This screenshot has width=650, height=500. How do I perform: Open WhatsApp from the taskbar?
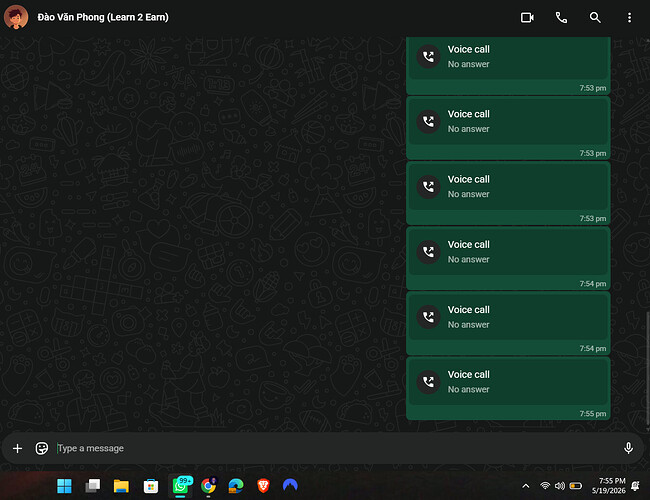coord(180,485)
